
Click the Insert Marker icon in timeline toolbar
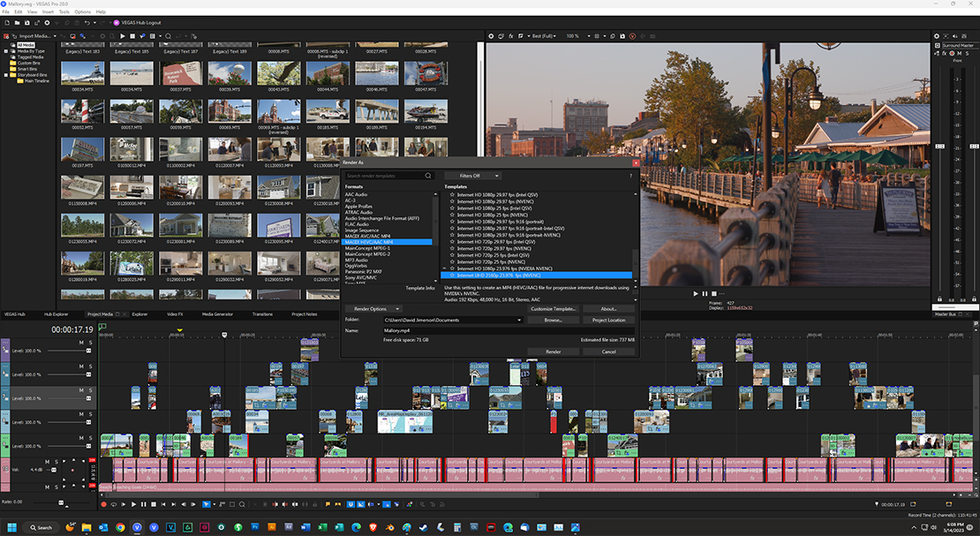click(328, 504)
